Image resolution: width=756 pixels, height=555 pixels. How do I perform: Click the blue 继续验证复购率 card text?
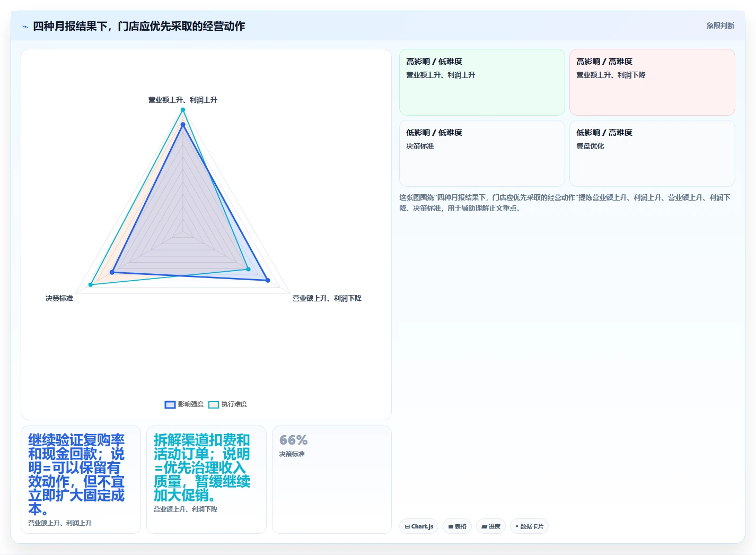[x=76, y=474]
